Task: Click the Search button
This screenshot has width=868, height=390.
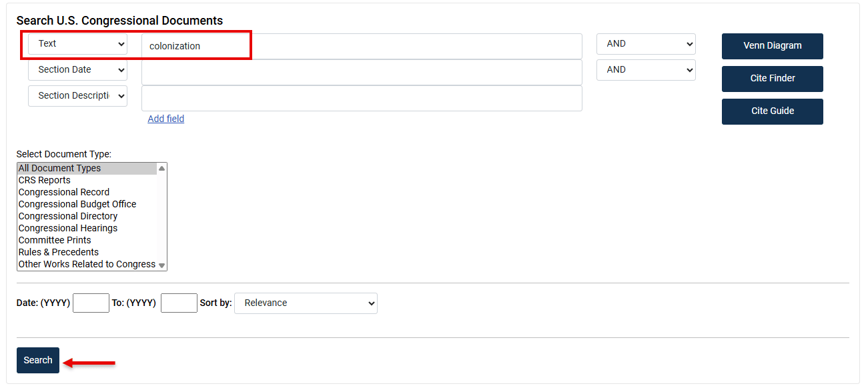Action: (38, 361)
